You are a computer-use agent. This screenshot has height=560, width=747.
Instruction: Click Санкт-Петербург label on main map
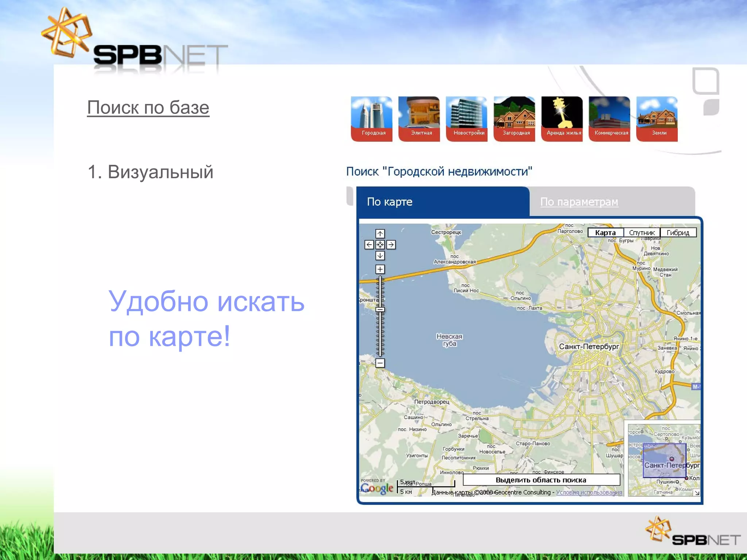tap(589, 346)
